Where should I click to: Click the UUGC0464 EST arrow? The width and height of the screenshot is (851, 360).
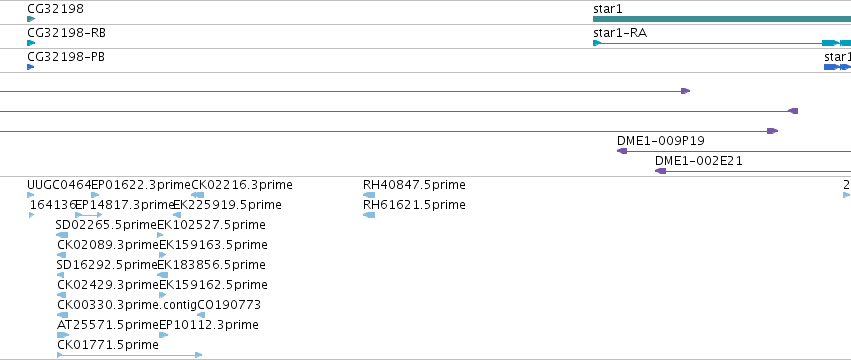(x=30, y=195)
